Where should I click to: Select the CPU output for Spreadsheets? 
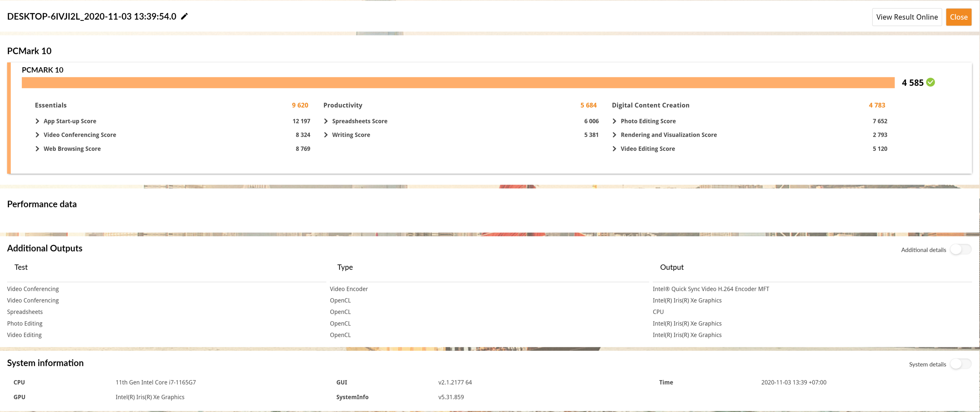point(658,312)
